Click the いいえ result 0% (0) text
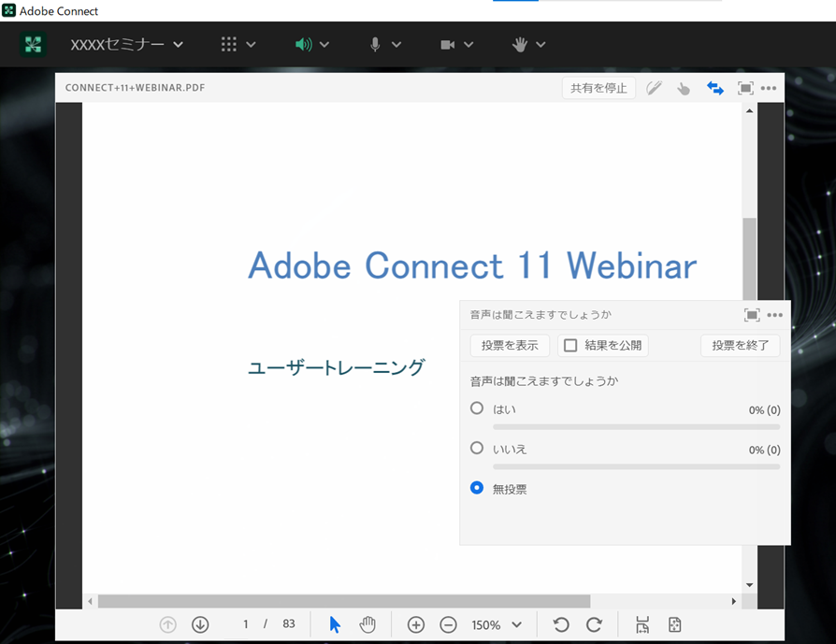 click(x=765, y=450)
